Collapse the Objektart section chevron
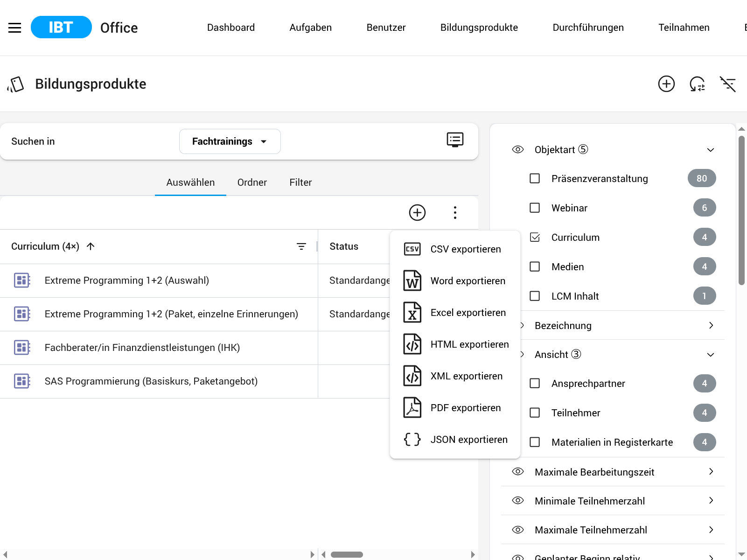Viewport: 747px width, 560px height. 711,150
